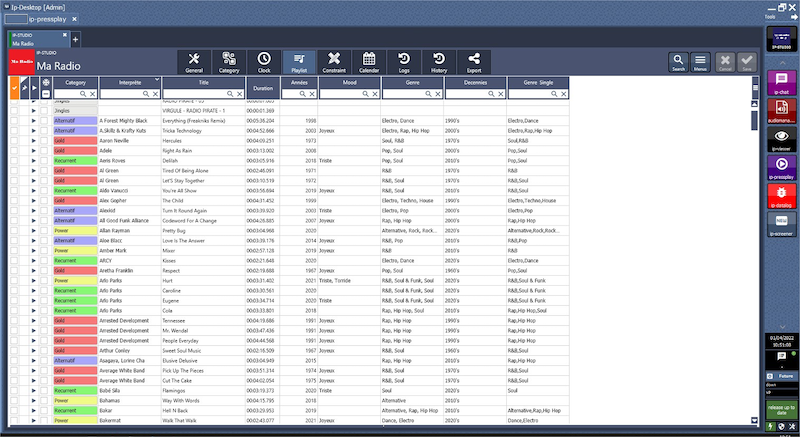Click the Cancel button
Viewport: 800px width, 437px height.
pyautogui.click(x=725, y=62)
